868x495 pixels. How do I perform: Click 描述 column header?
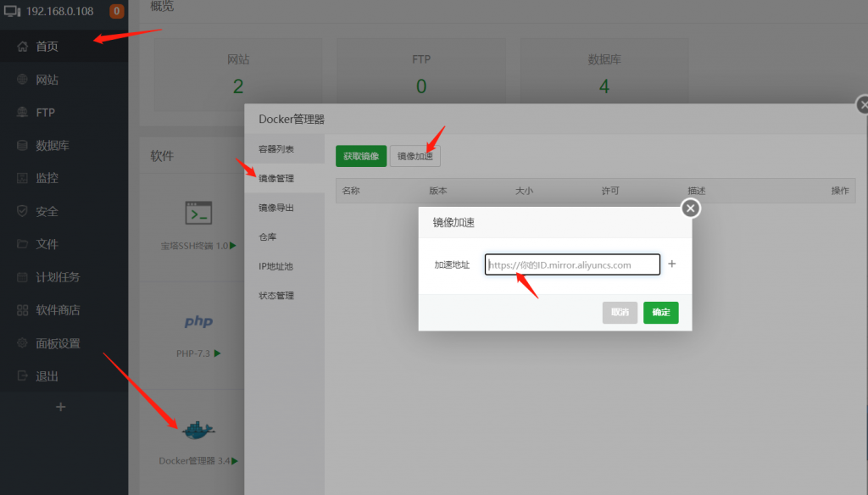(697, 191)
